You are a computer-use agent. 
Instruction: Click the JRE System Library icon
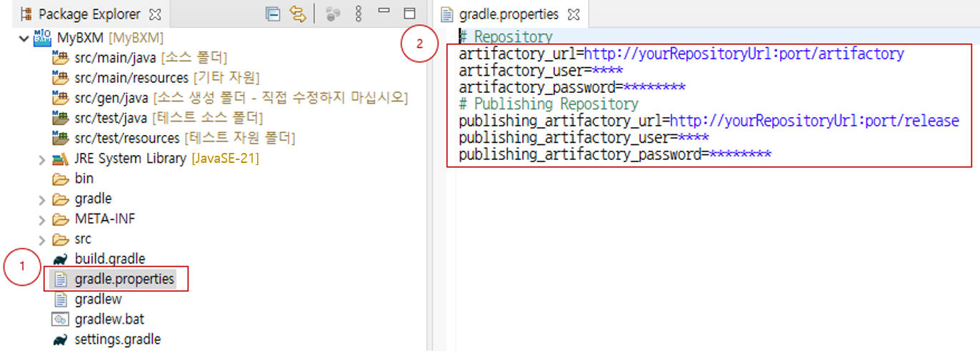coord(61,158)
